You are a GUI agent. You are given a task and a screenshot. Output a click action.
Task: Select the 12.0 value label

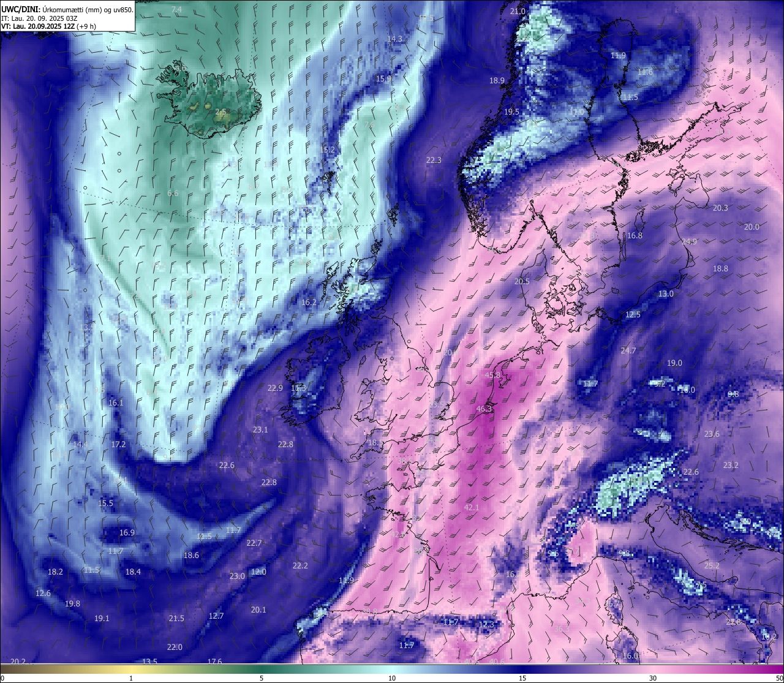tap(258, 572)
